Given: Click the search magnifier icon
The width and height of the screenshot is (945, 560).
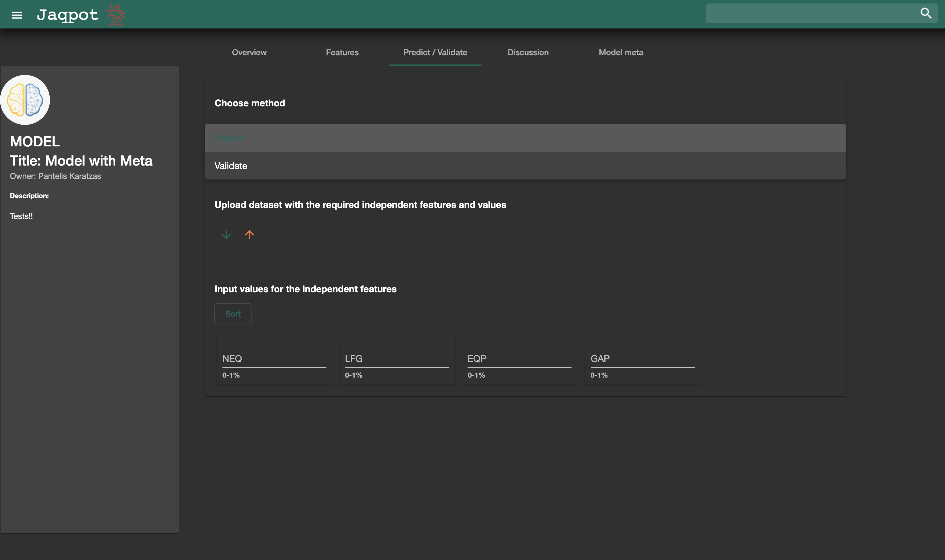Looking at the screenshot, I should pyautogui.click(x=926, y=13).
